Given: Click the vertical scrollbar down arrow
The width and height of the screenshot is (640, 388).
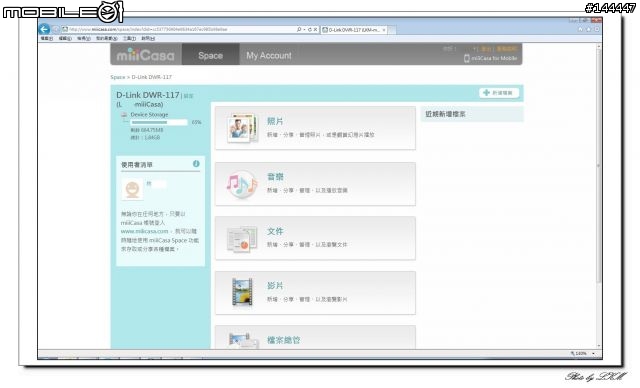Looking at the screenshot, I should coord(599,346).
